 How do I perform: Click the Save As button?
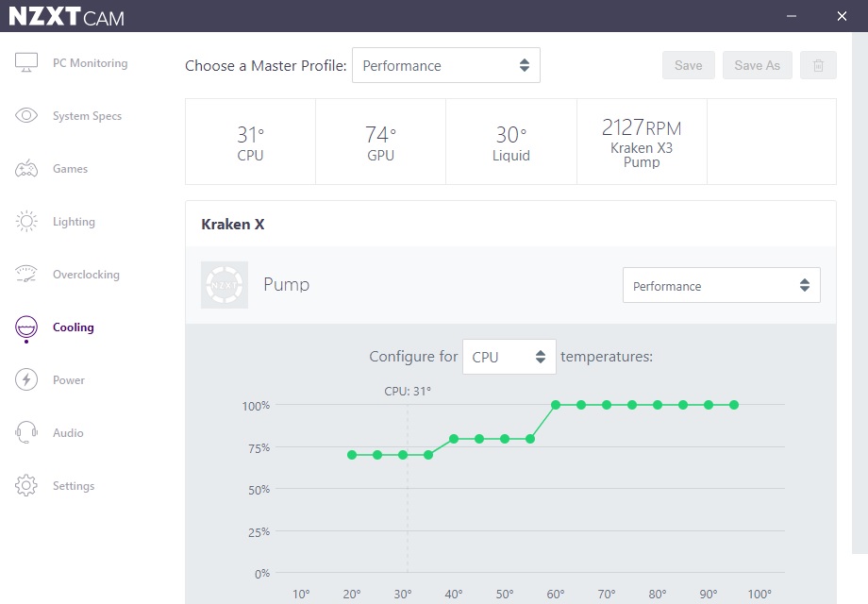[x=758, y=65]
